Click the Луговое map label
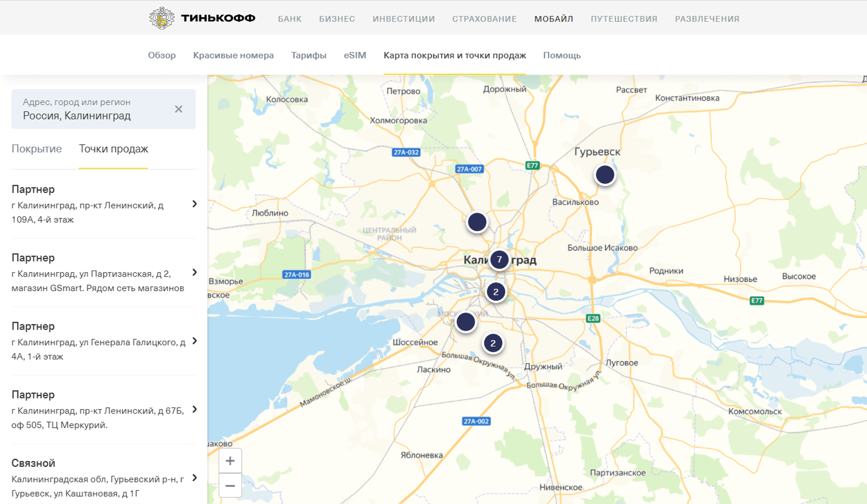 621,363
